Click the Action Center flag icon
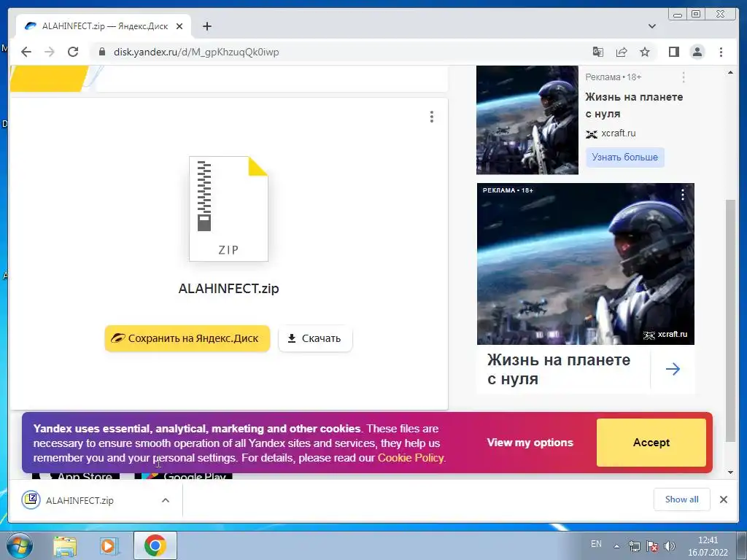The width and height of the screenshot is (747, 560). (x=652, y=546)
